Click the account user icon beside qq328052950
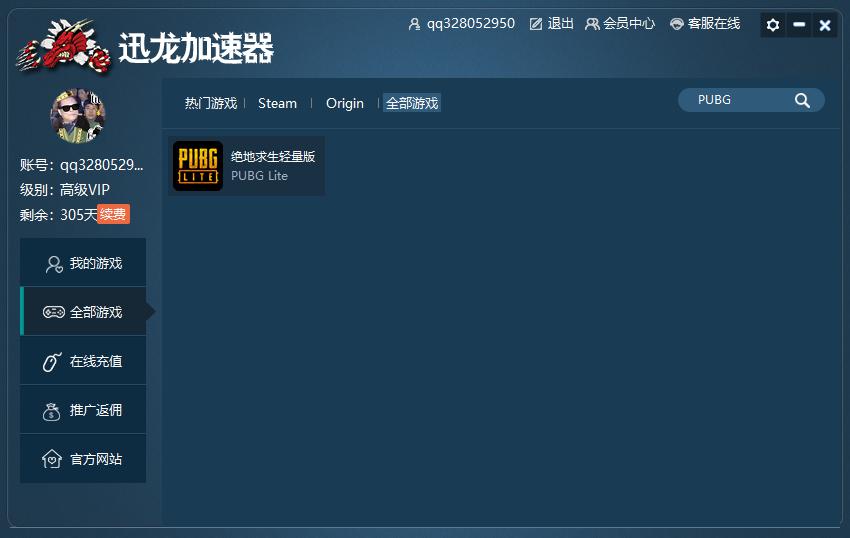 pyautogui.click(x=414, y=24)
